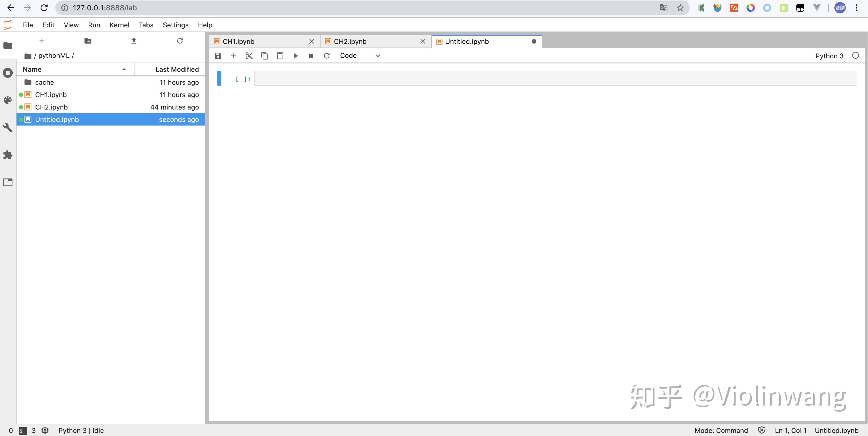Open the running terminals and kernels panel
Viewport: 868px width, 436px height.
(x=8, y=73)
